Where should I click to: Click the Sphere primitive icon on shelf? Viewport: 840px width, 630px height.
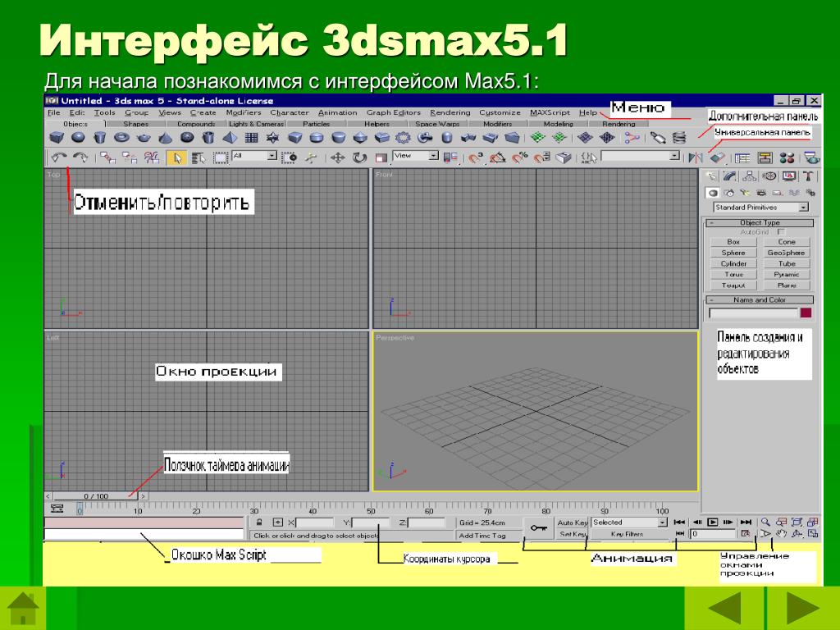click(x=78, y=138)
